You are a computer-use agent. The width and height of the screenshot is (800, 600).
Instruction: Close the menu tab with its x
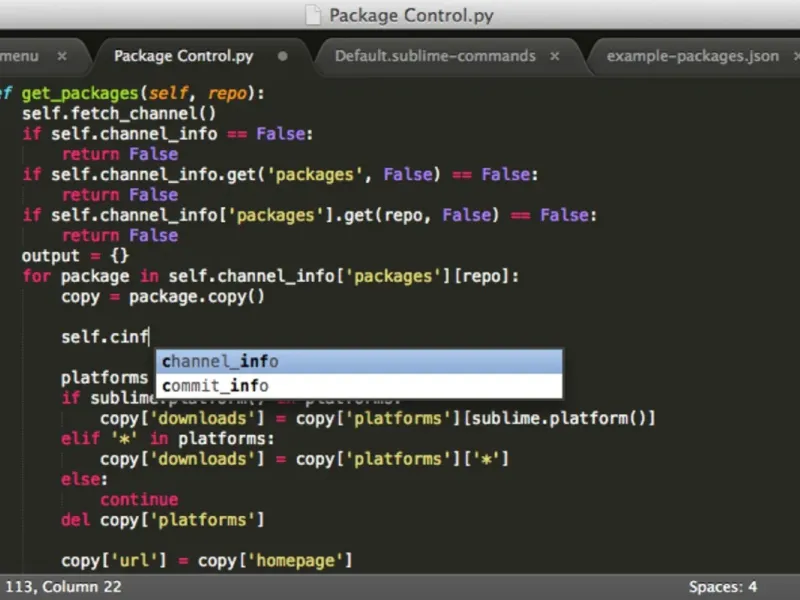coord(62,56)
